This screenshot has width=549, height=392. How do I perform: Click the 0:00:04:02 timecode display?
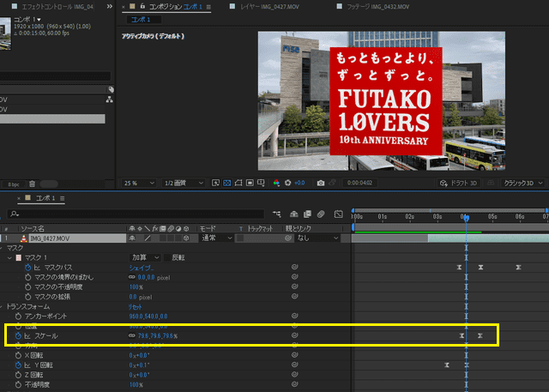tap(359, 183)
